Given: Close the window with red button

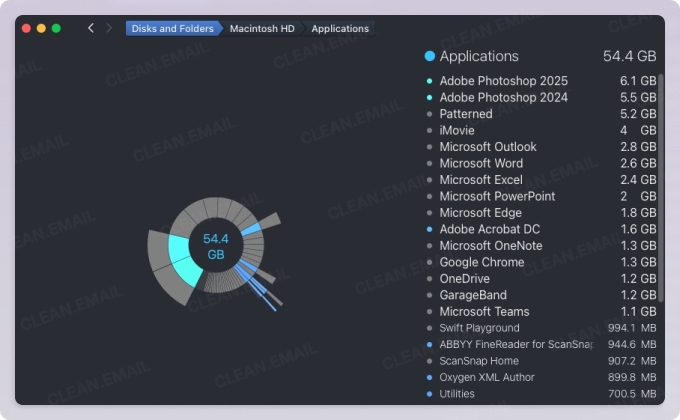Looking at the screenshot, I should click(26, 28).
